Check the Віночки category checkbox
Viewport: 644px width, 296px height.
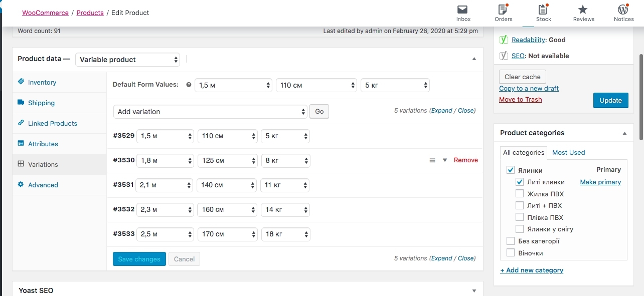point(511,253)
